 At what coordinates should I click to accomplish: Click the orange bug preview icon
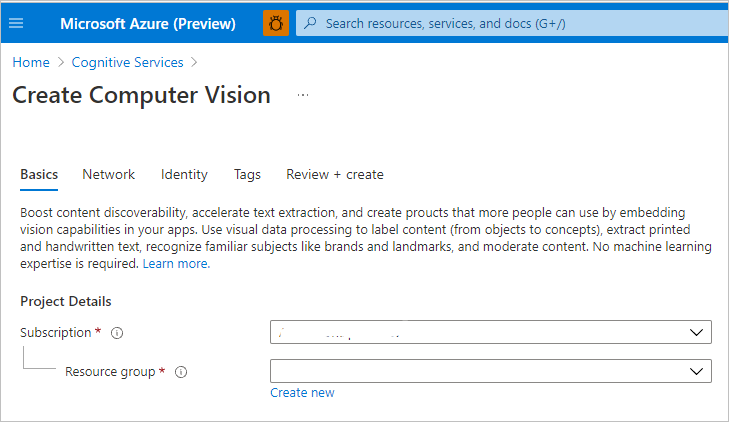tap(276, 23)
